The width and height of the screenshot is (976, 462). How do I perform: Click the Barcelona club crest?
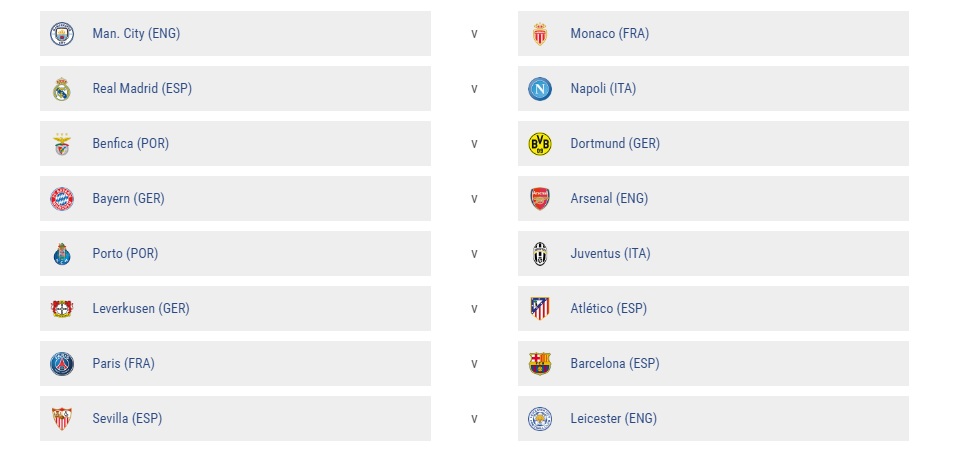540,364
